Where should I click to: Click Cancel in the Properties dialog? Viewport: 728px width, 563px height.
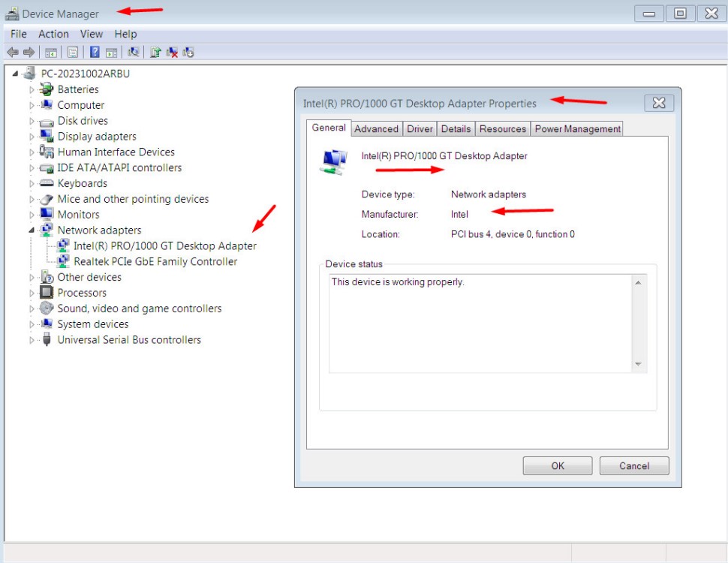pyautogui.click(x=634, y=465)
